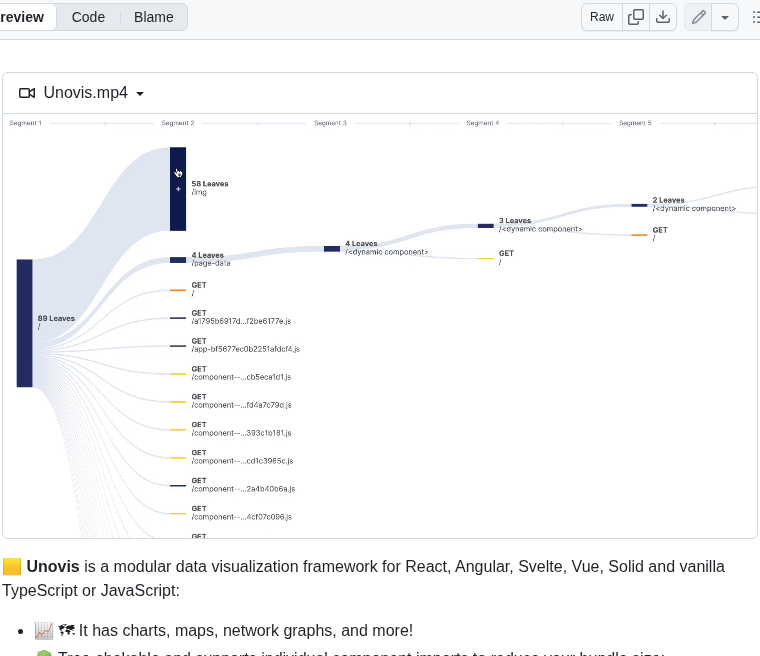Screen dimensions: 760x656
Task: Click the Segment 3 label
Action: point(330,123)
